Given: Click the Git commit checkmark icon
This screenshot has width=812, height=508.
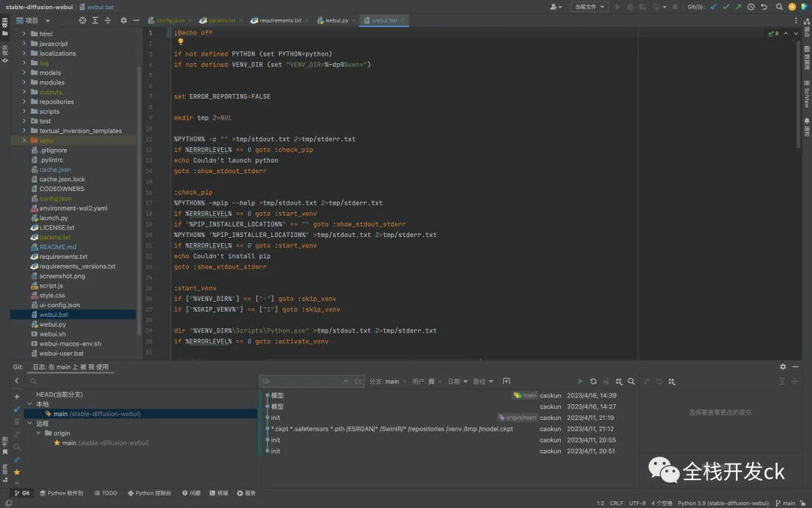Looking at the screenshot, I should (x=726, y=7).
